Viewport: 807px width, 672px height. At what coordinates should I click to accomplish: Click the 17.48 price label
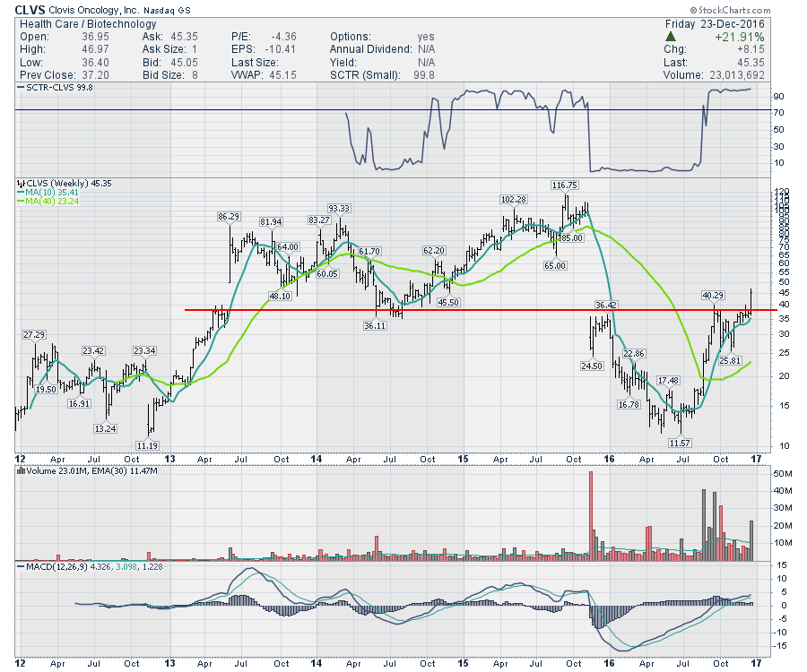coord(668,381)
